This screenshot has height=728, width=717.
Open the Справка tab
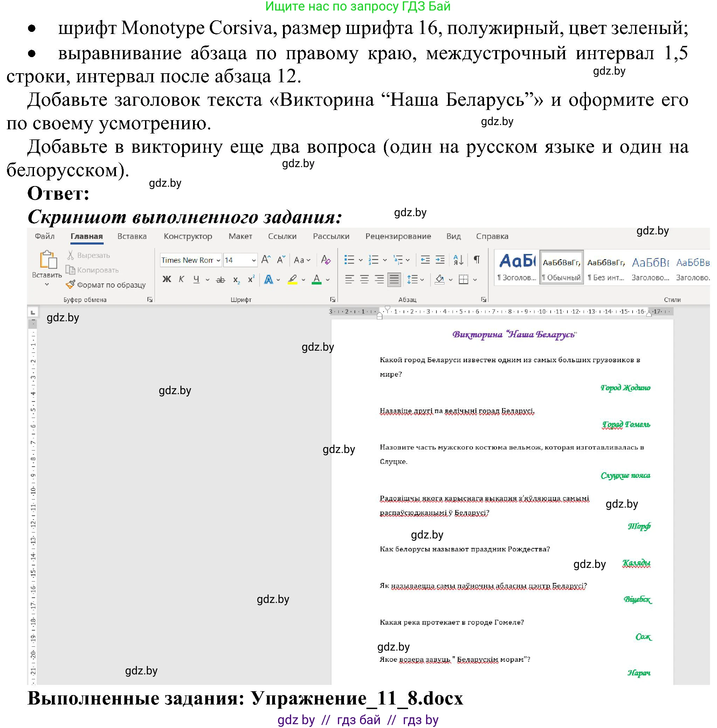[492, 236]
